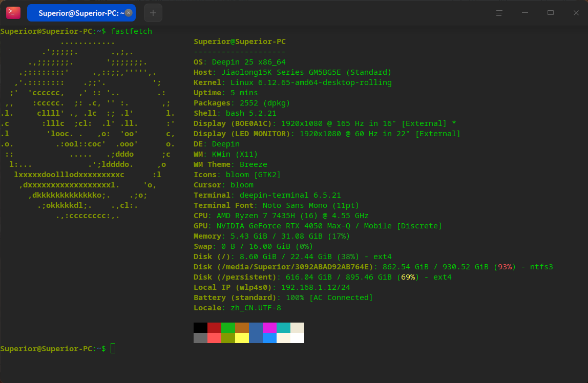This screenshot has width=588, height=383.
Task: Click the red 93% disk usage value
Action: pyautogui.click(x=505, y=267)
